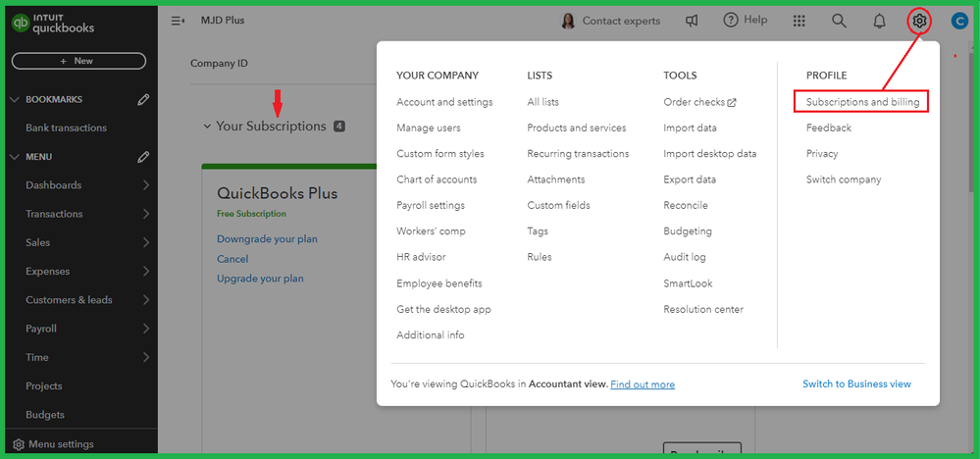Click the search magnifier icon

(839, 20)
